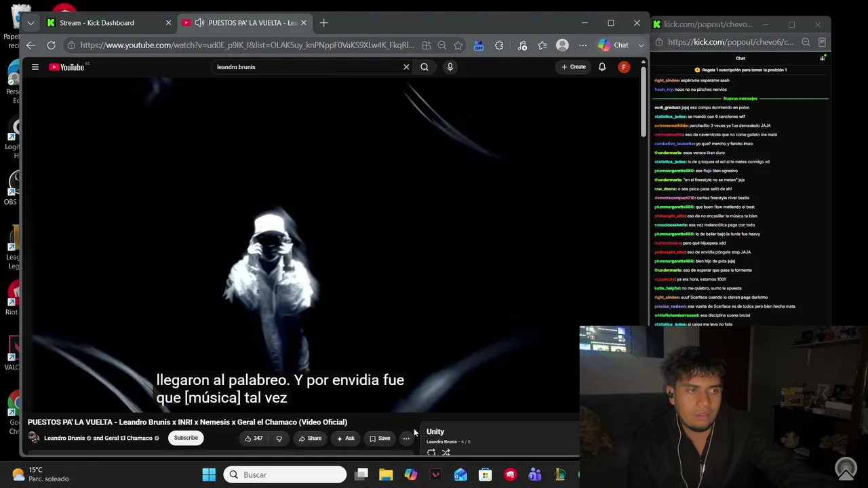Click the zoom icon in Kick popout window
Screen dimensions: 868x488
point(806,42)
